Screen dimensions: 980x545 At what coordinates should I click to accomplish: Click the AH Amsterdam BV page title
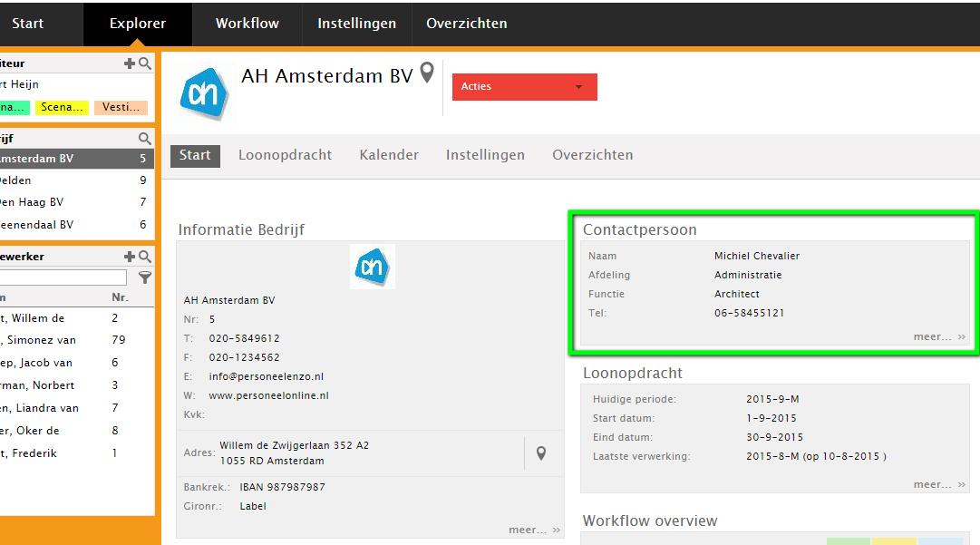click(x=327, y=75)
